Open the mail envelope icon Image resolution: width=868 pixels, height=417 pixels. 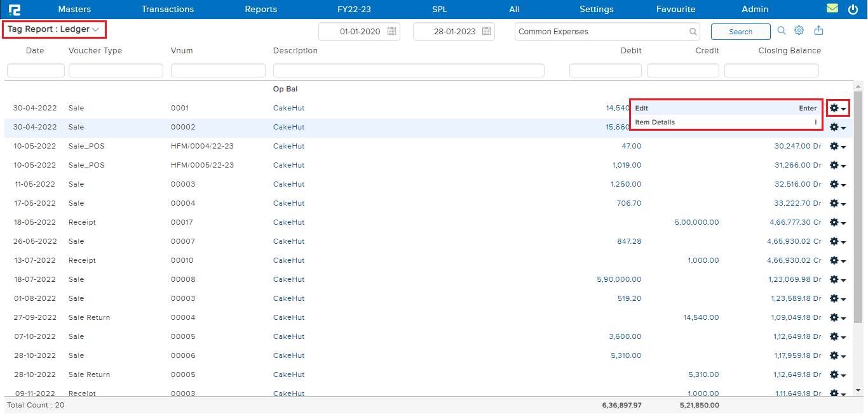(832, 9)
